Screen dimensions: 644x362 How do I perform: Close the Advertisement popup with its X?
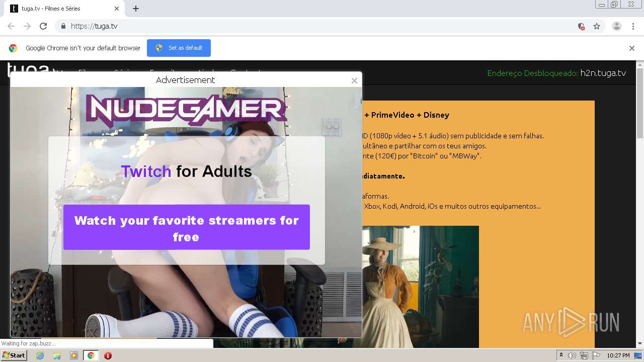(x=354, y=80)
